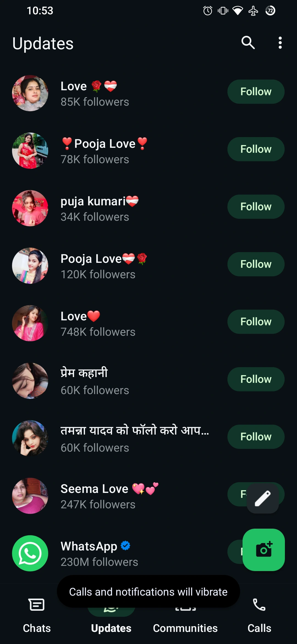Follow the प्रेम कहानी channel
Image resolution: width=297 pixels, height=644 pixels.
click(256, 379)
